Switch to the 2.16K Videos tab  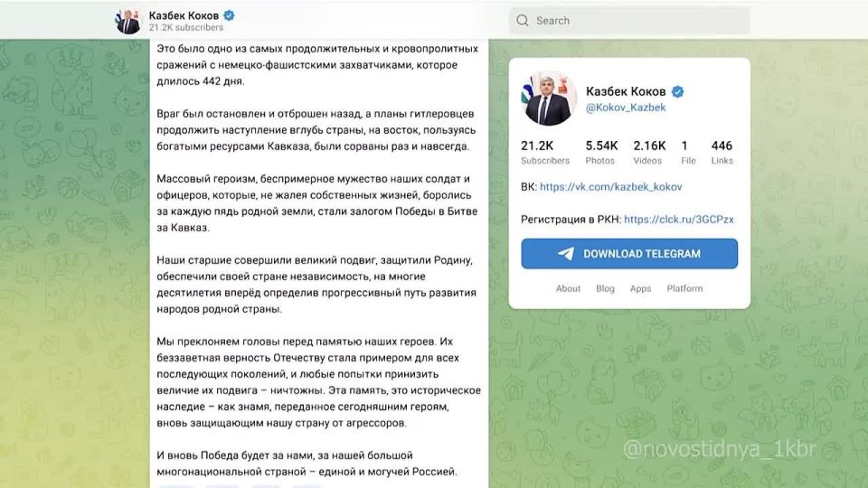648,152
